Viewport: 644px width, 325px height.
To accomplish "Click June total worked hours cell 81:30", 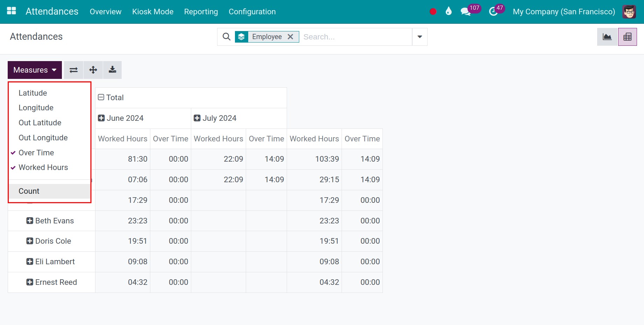I will click(123, 159).
